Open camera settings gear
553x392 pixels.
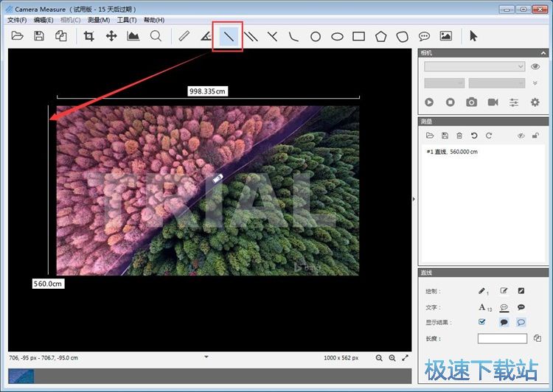535,102
